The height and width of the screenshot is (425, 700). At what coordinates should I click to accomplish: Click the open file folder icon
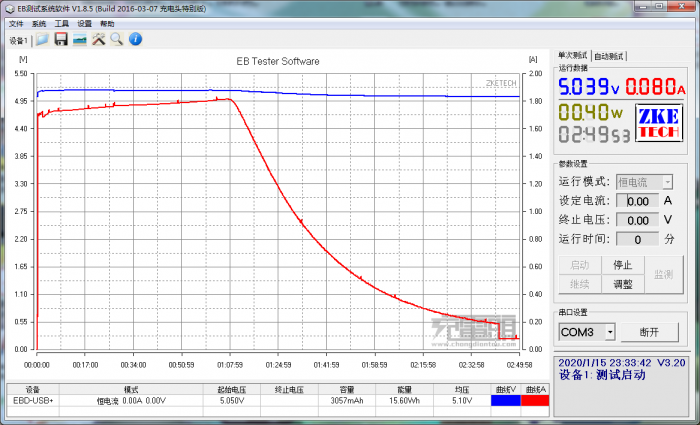(x=42, y=39)
